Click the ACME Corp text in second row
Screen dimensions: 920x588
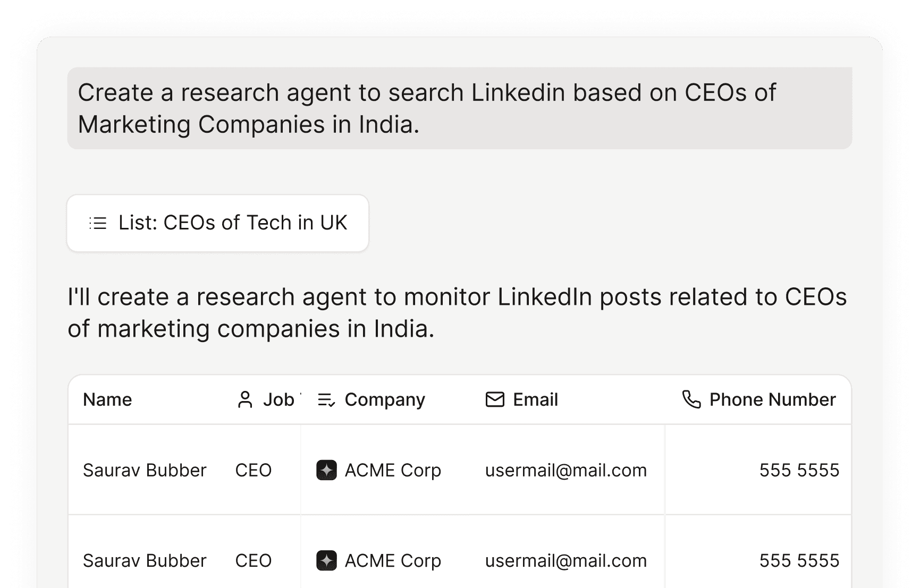pos(393,560)
